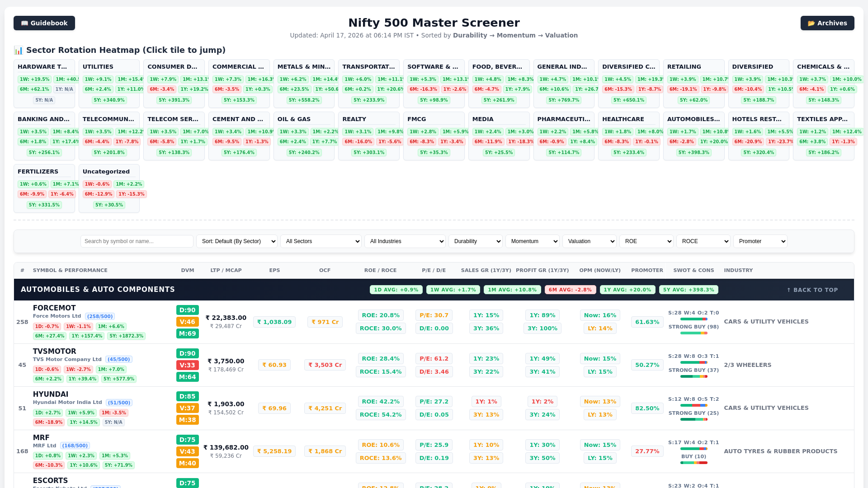
Task: Click the FORCEMOT STRONG BUY (98) rating
Action: coord(693,327)
